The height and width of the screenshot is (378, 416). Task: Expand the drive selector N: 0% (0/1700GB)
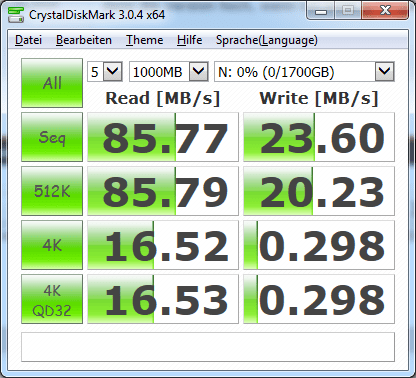tap(304, 71)
